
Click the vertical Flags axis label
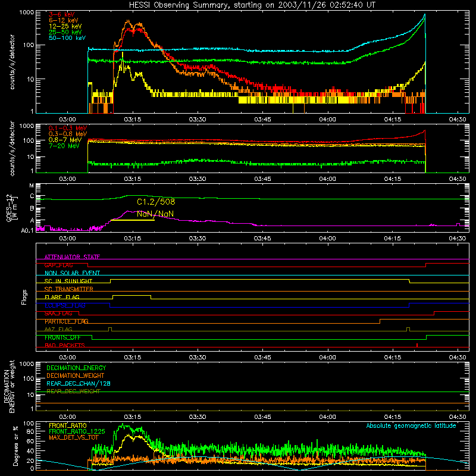24,297
